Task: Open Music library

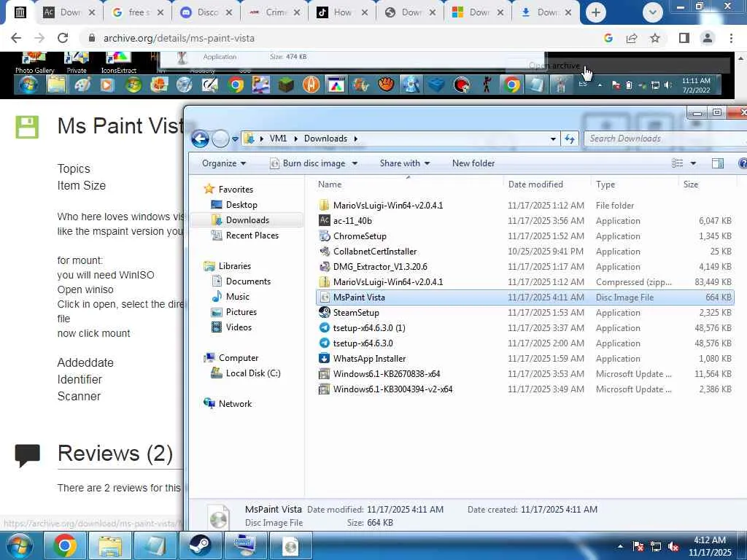Action: tap(237, 297)
